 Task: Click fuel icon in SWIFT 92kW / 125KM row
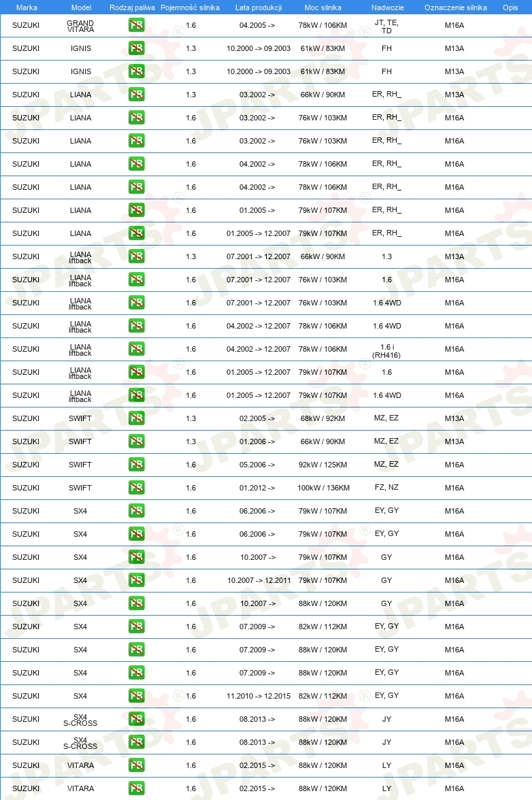(136, 464)
